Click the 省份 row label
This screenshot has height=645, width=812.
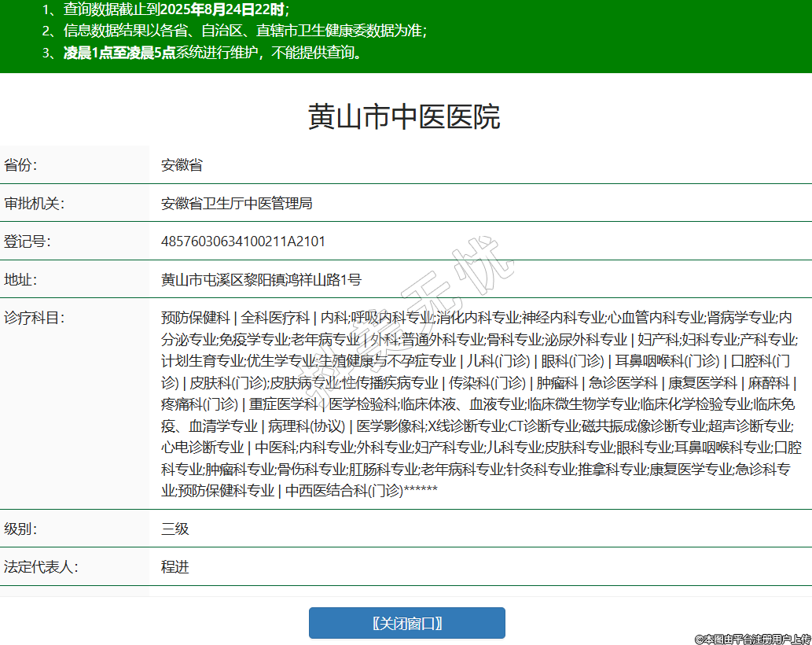(21, 165)
